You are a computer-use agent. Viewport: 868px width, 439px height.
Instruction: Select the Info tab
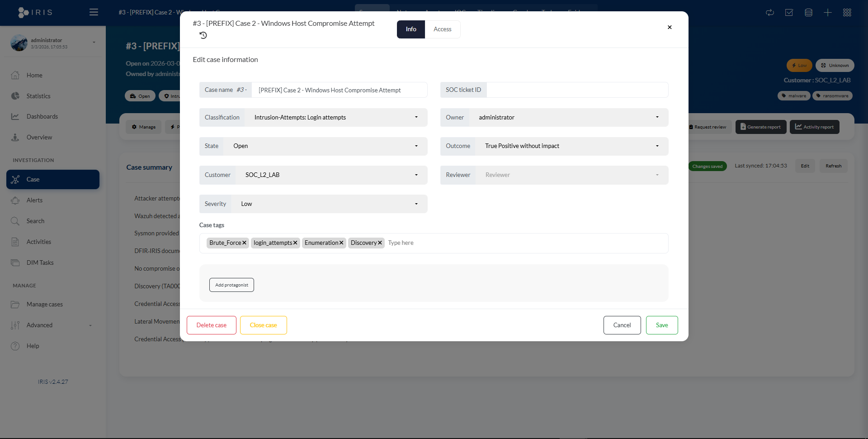(410, 29)
